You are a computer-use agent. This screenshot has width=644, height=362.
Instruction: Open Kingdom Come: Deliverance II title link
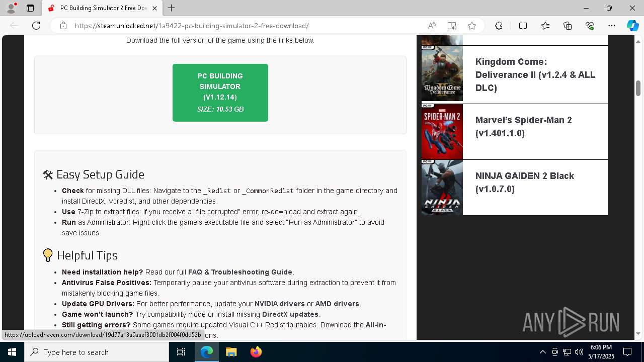pos(535,74)
